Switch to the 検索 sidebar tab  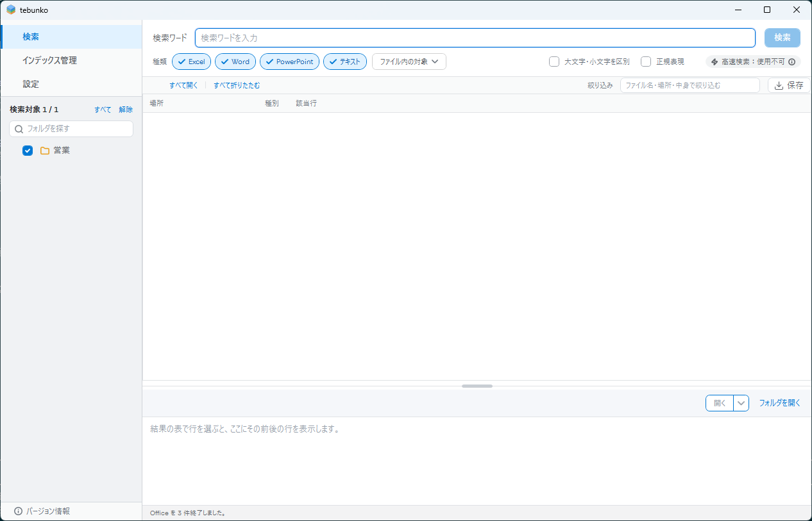(71, 37)
